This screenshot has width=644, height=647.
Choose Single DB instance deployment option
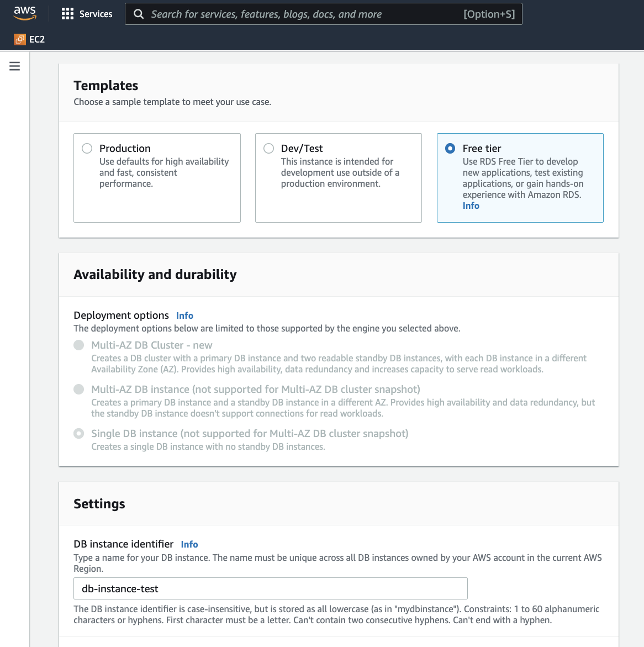click(79, 434)
